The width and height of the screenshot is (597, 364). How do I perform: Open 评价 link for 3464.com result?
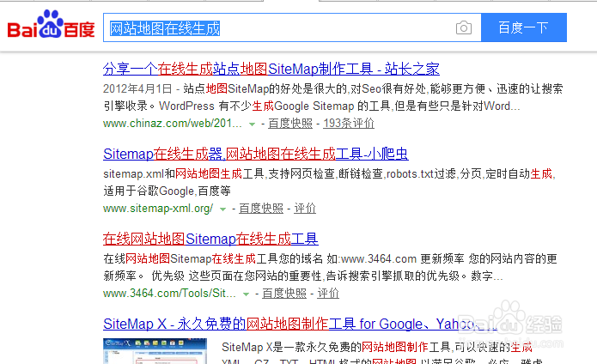[328, 294]
